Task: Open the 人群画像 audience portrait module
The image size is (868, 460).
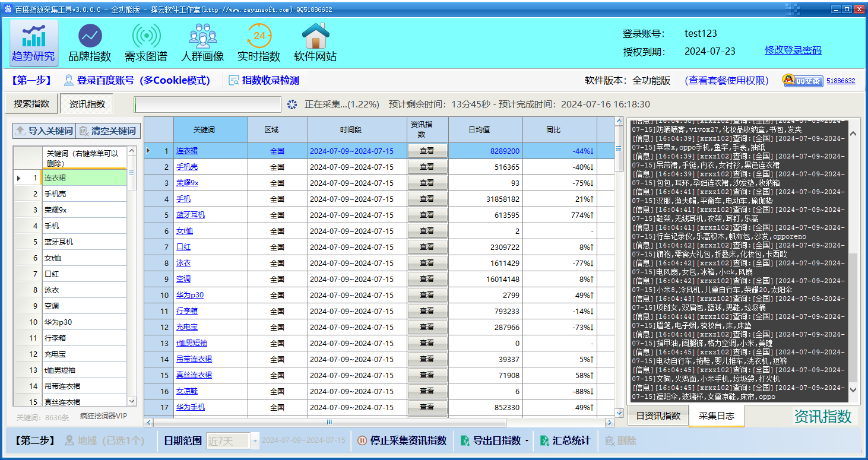Action: point(202,43)
